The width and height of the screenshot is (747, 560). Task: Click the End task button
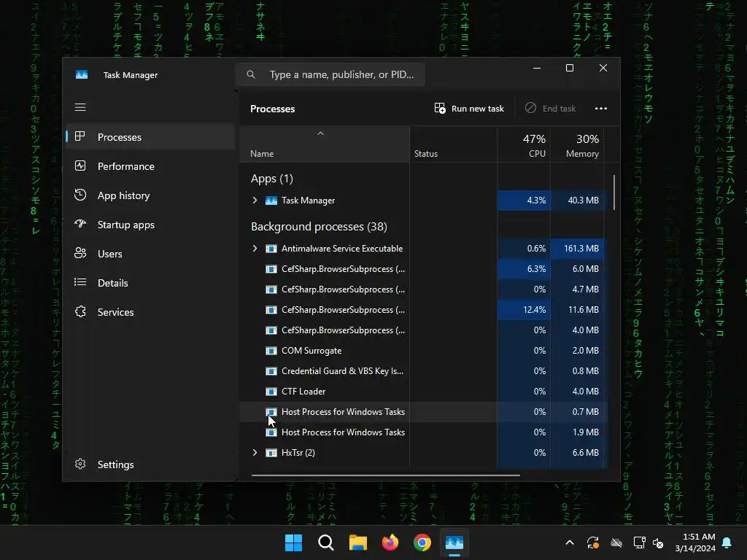coord(550,109)
